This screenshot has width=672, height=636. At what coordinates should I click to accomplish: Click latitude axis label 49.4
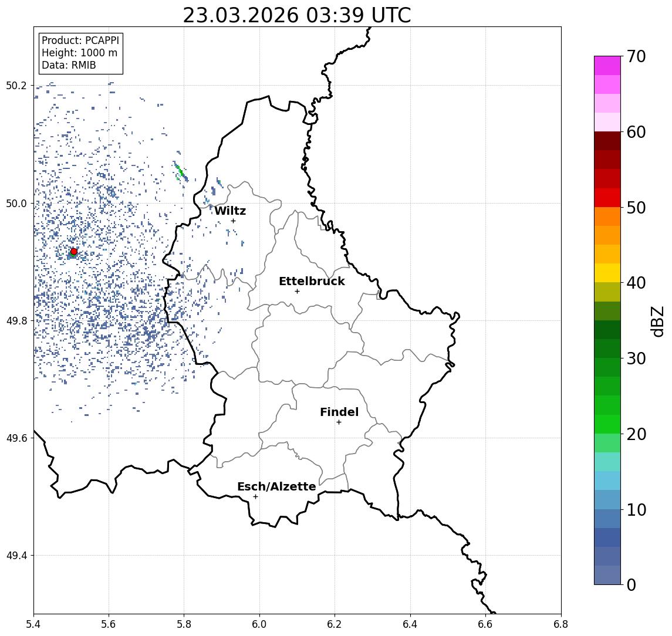pyautogui.click(x=16, y=556)
